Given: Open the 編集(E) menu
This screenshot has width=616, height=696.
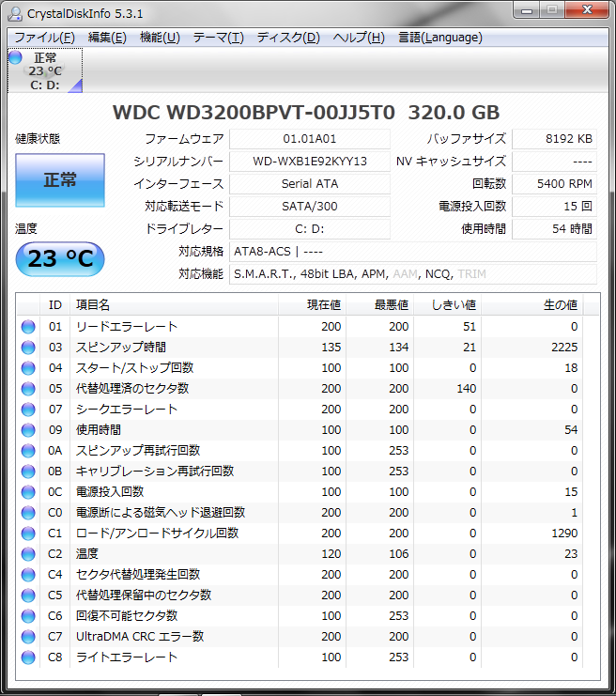Looking at the screenshot, I should [107, 38].
